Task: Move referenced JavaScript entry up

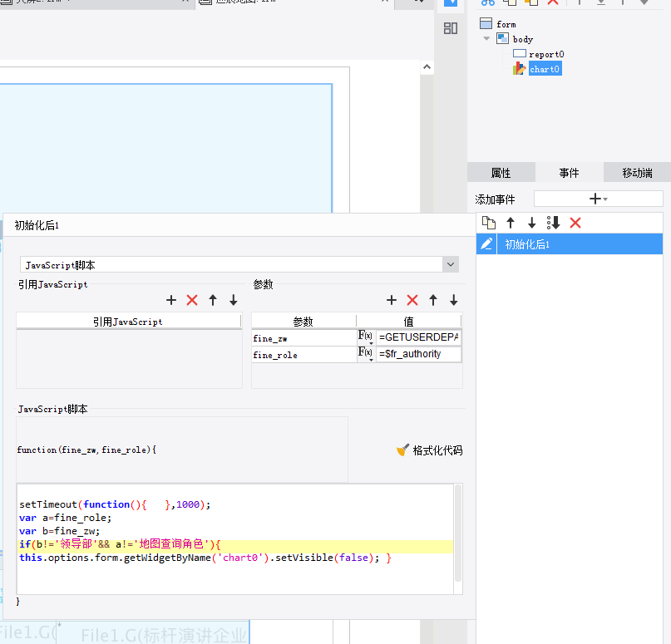Action: pos(213,300)
